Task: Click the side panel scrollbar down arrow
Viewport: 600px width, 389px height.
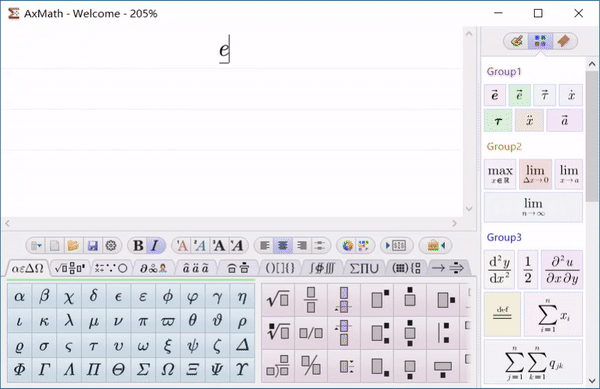Action: [592, 381]
